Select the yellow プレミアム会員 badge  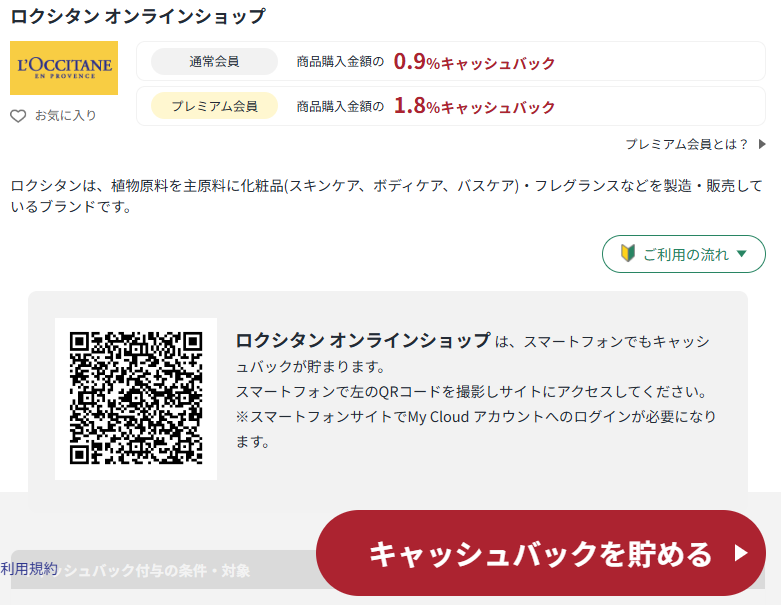[x=214, y=106]
